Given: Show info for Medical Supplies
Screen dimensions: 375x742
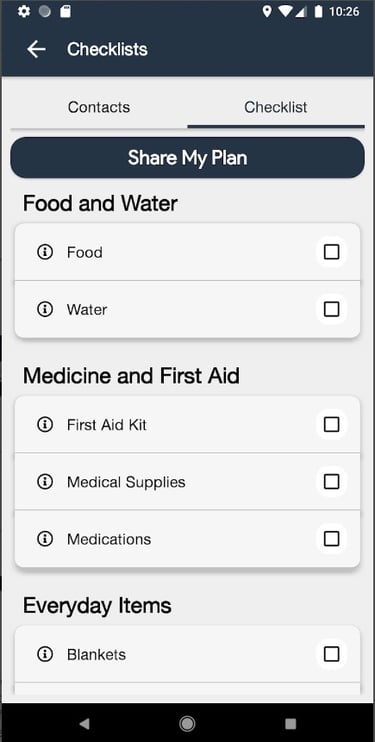Looking at the screenshot, I should [45, 482].
